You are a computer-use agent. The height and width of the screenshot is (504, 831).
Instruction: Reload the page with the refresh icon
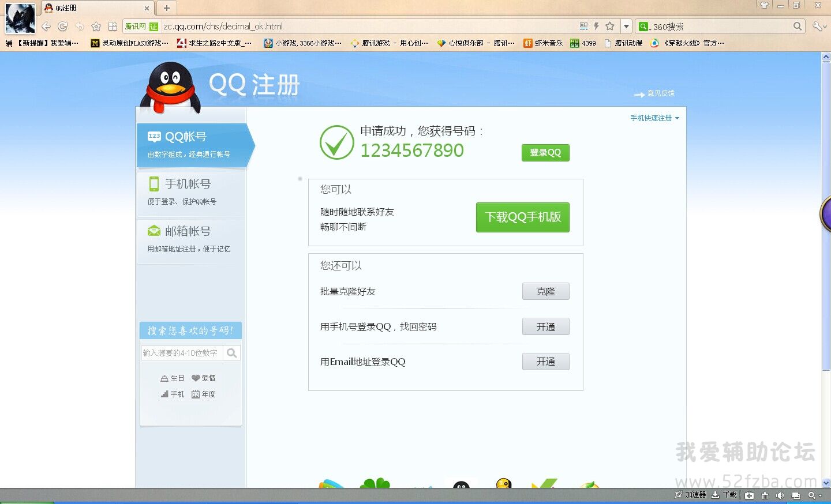(x=63, y=27)
